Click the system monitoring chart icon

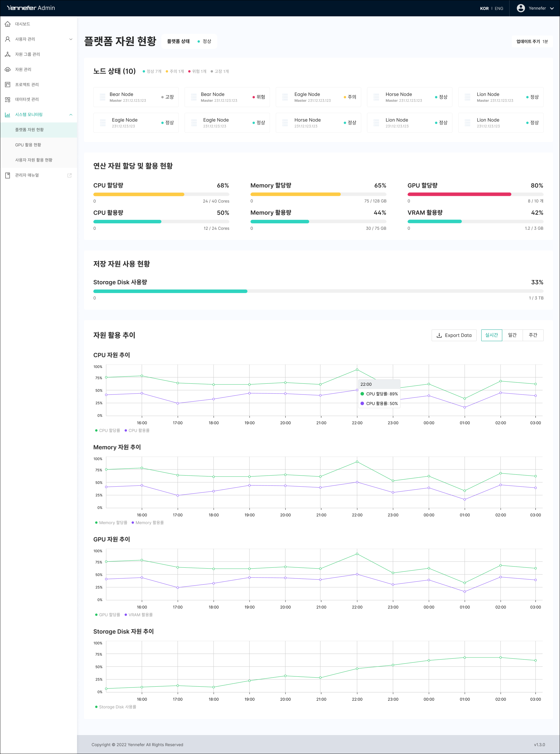coord(8,115)
